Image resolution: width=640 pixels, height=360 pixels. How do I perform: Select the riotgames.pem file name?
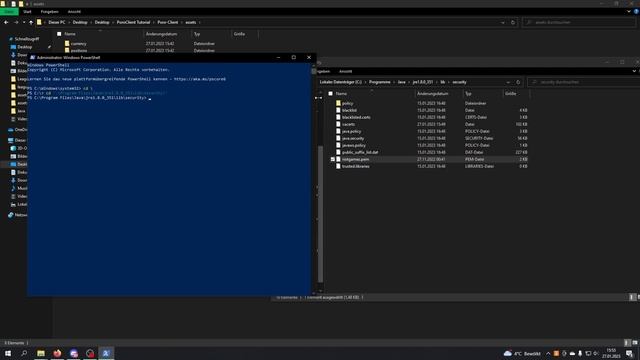(x=356, y=160)
